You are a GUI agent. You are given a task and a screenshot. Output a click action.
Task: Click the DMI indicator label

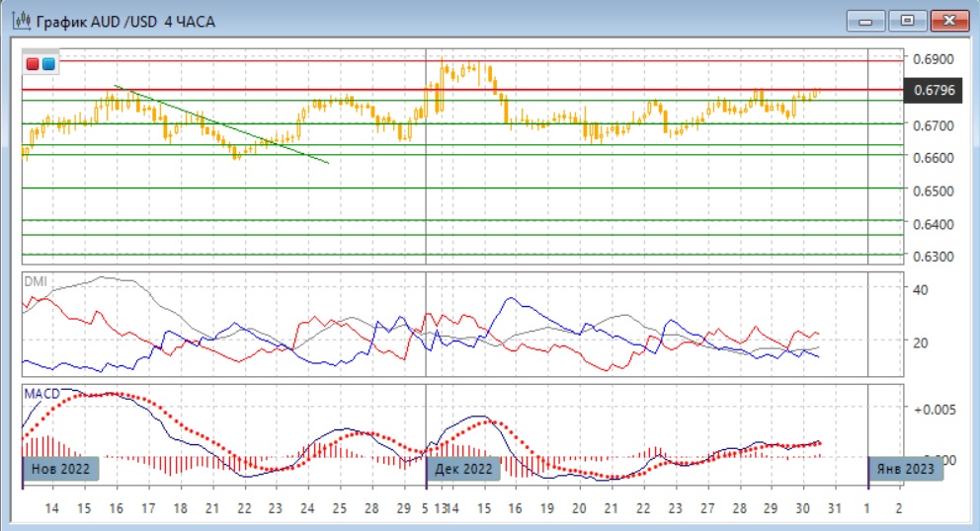point(35,281)
